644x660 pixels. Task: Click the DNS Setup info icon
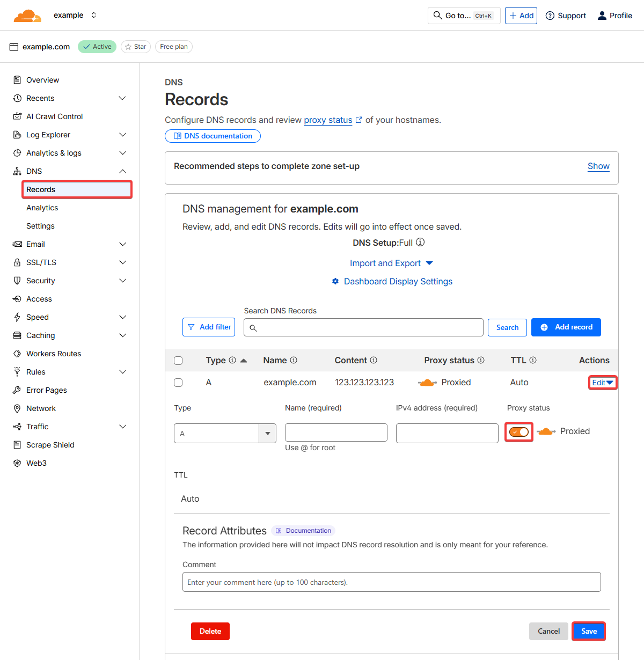click(420, 242)
